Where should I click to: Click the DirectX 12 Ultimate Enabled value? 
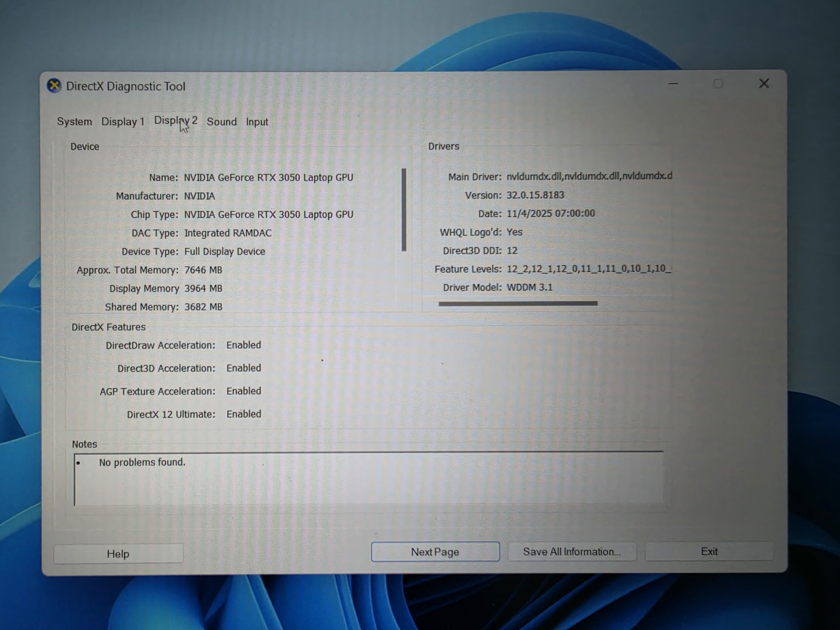pos(244,414)
